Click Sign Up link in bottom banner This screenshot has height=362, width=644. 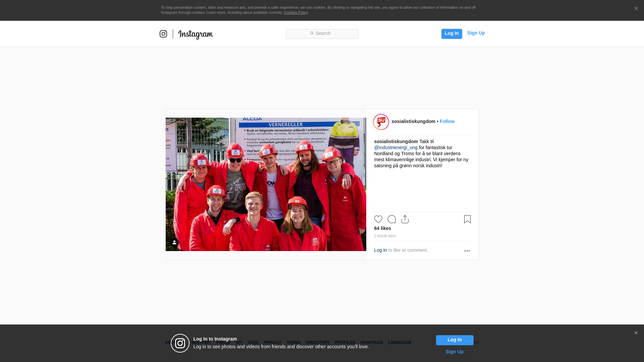[454, 352]
